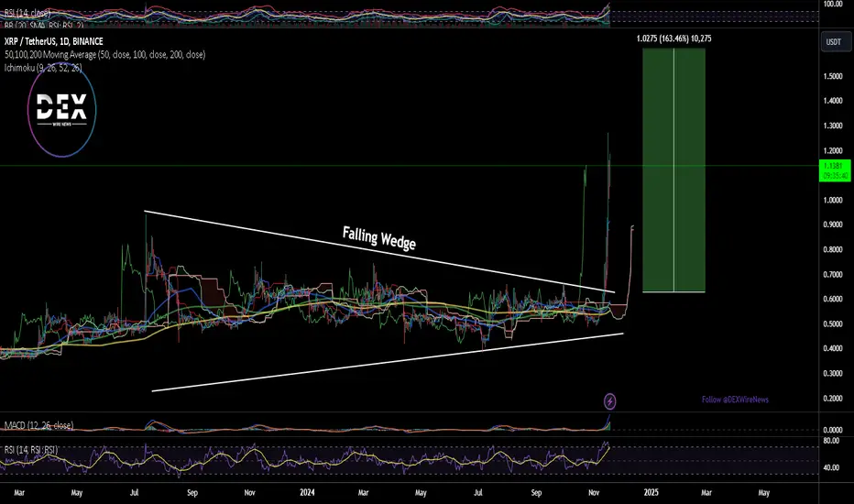The height and width of the screenshot is (504, 854).
Task: Click the Nov label just before 2024
Action: 249,493
